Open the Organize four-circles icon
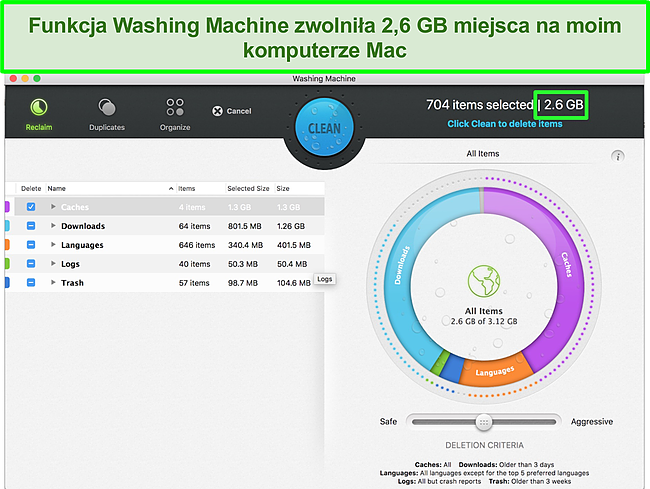Image resolution: width=650 pixels, height=489 pixels. (x=175, y=107)
